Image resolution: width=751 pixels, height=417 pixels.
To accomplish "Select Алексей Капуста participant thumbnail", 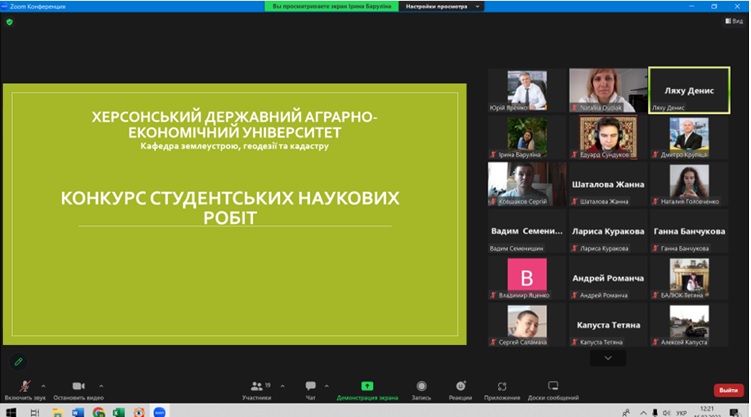I will click(x=689, y=325).
